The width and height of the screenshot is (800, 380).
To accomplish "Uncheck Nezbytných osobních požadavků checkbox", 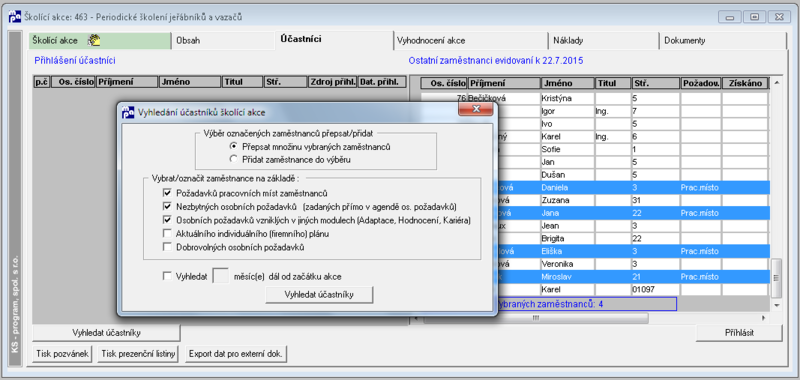I will click(x=167, y=207).
